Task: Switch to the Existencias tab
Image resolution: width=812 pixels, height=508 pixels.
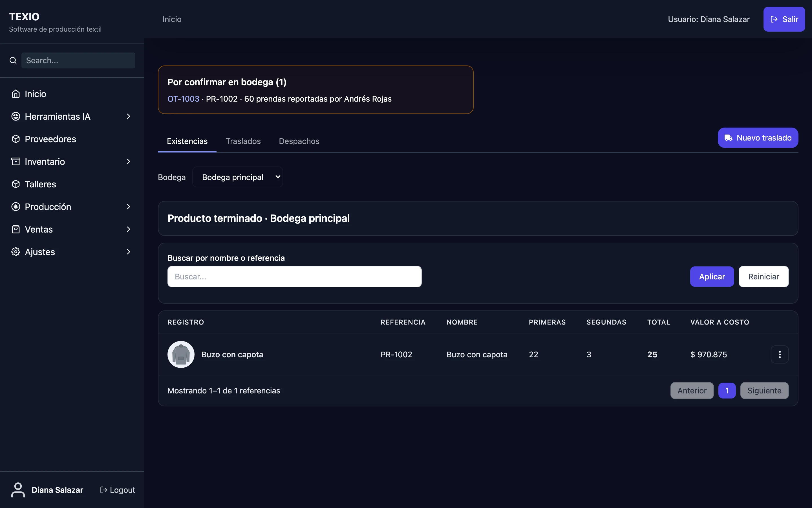Action: pos(187,141)
